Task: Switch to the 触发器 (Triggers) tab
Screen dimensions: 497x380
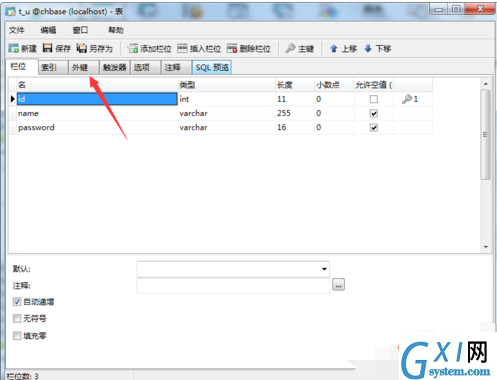Action: coord(115,67)
